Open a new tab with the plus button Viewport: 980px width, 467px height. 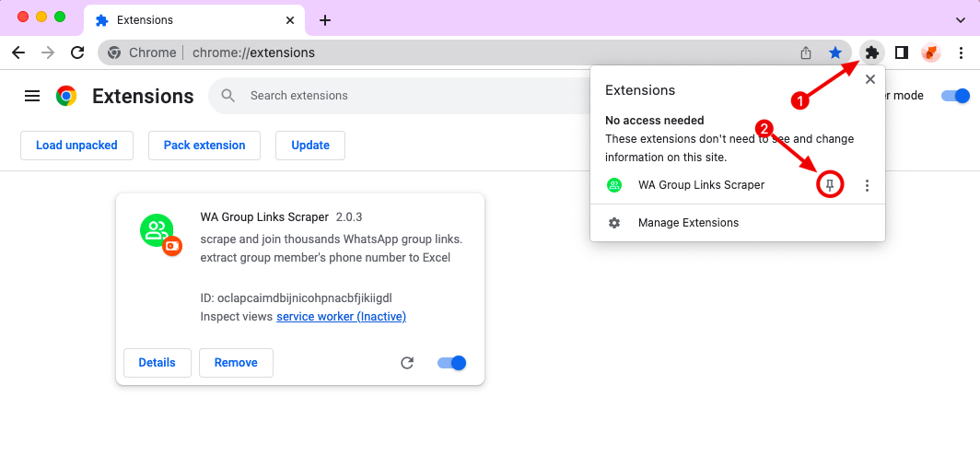[x=324, y=20]
